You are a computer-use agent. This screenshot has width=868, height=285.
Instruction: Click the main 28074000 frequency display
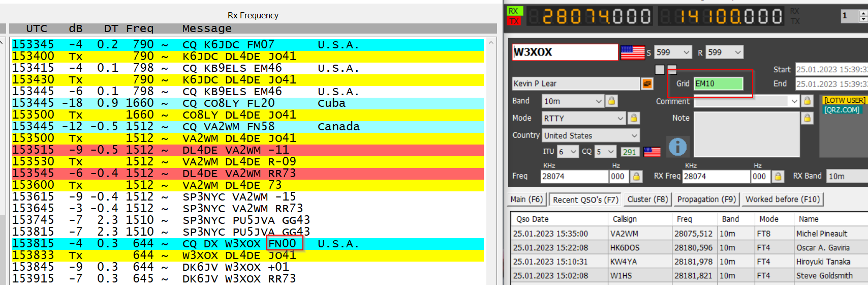[x=590, y=16]
